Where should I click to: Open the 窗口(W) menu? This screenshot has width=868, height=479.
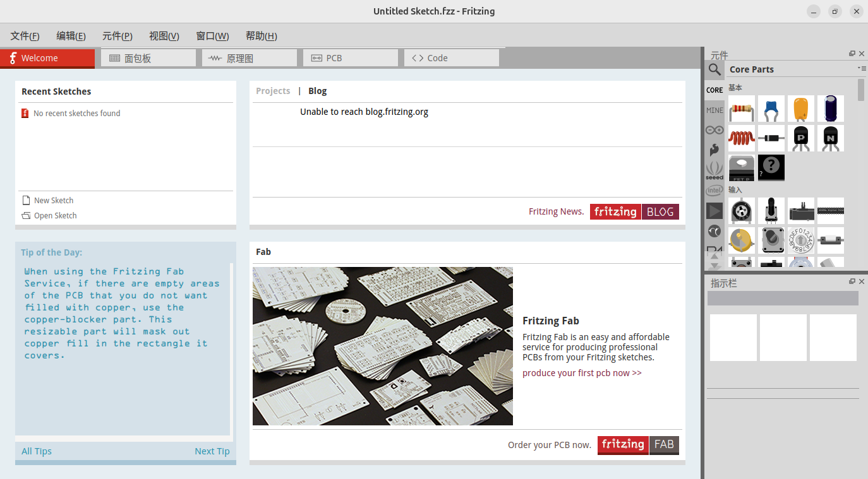[x=212, y=36]
